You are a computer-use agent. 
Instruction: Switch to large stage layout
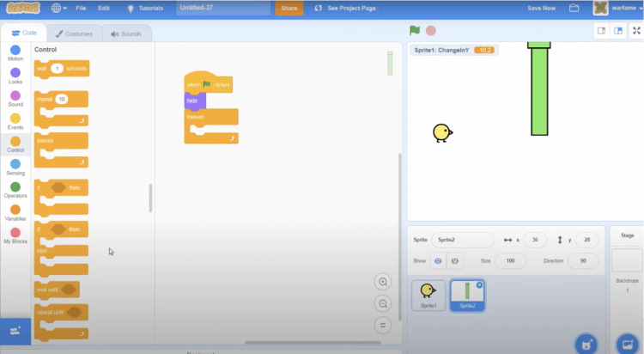617,31
